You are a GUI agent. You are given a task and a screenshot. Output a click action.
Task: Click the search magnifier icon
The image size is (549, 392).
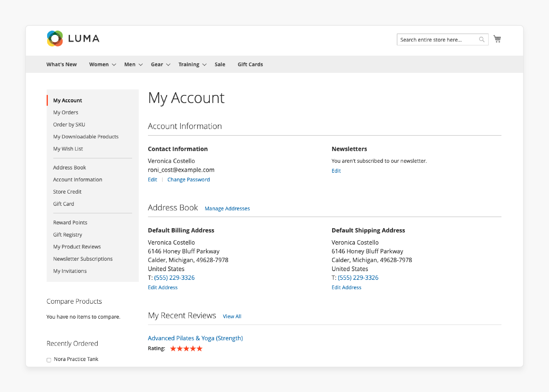pos(481,40)
